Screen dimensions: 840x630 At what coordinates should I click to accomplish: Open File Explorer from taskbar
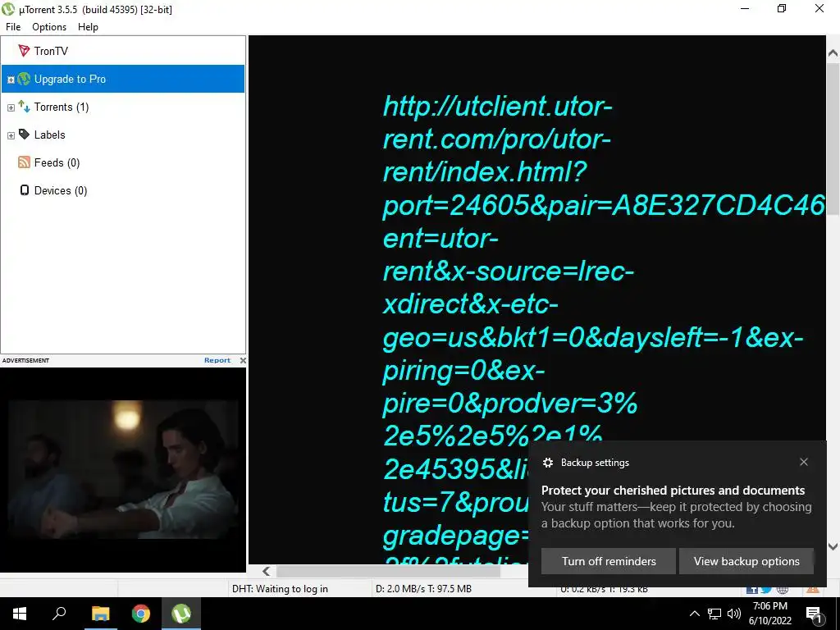coord(100,614)
